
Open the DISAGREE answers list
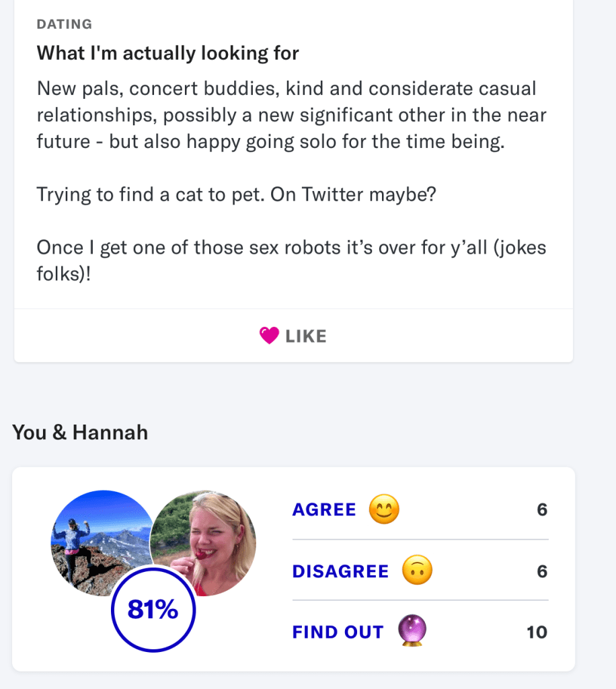(340, 572)
